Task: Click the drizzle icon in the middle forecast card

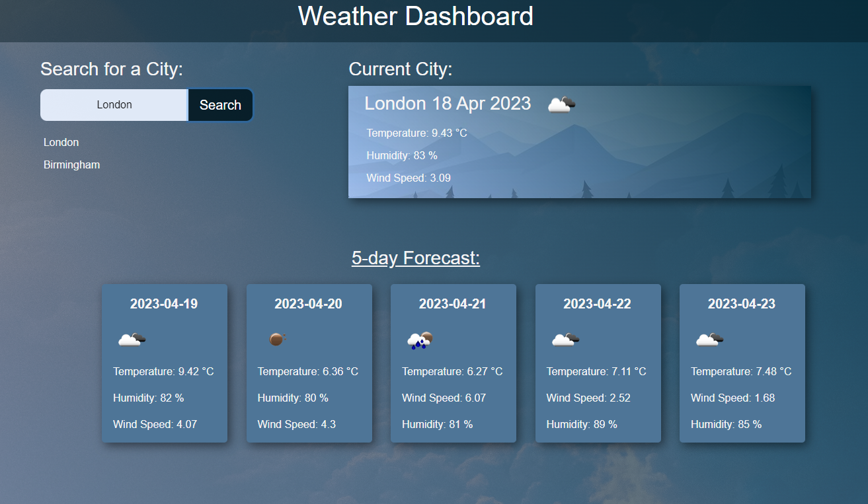Action: click(420, 338)
